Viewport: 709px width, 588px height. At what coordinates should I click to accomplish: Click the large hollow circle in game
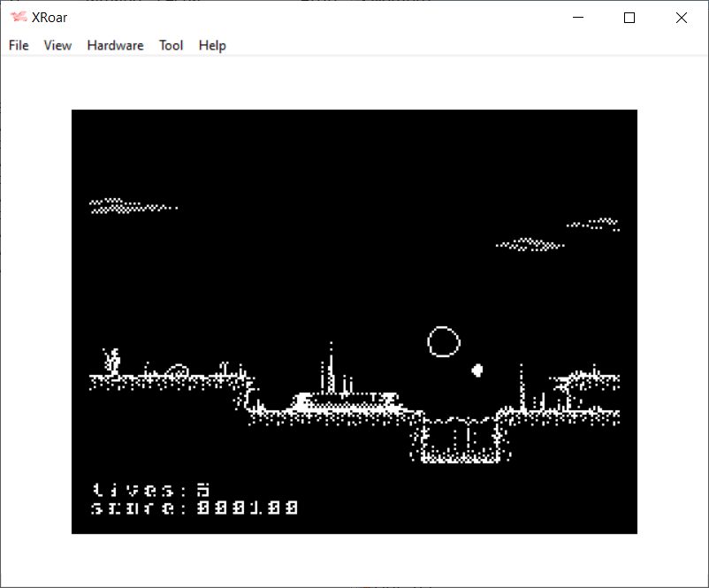point(444,341)
